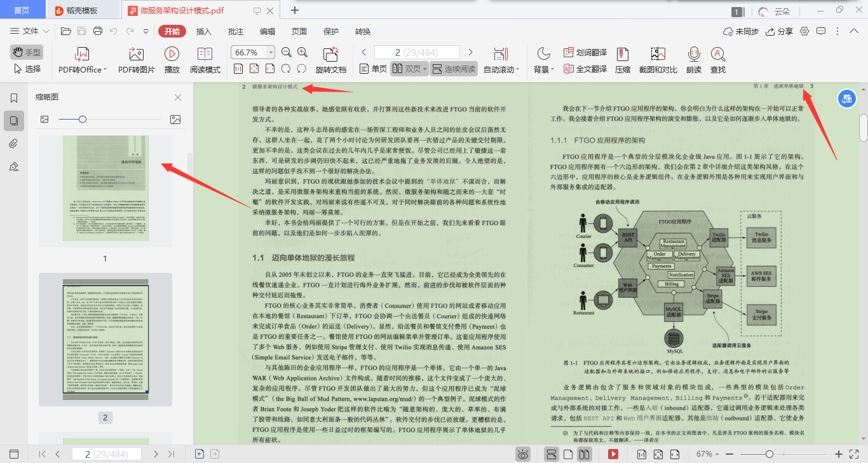The image size is (868, 463).
Task: Enter 阅读模式 reading mode
Action: coord(205,60)
